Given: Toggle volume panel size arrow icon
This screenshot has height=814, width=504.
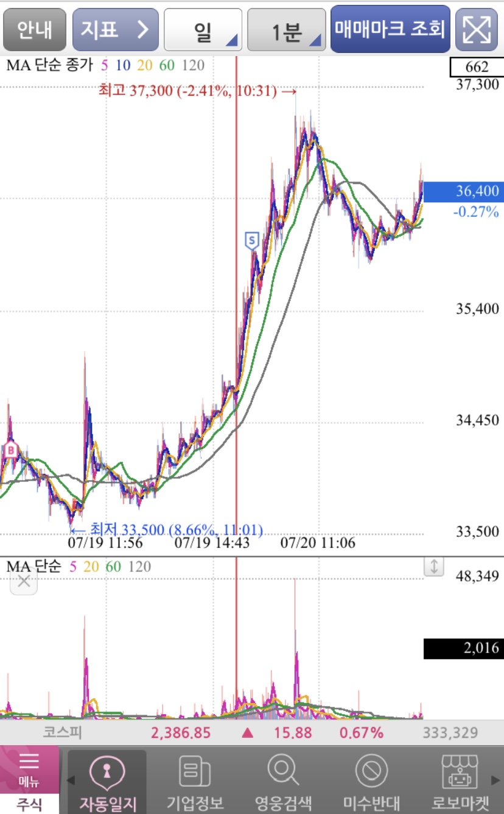Looking at the screenshot, I should [434, 566].
